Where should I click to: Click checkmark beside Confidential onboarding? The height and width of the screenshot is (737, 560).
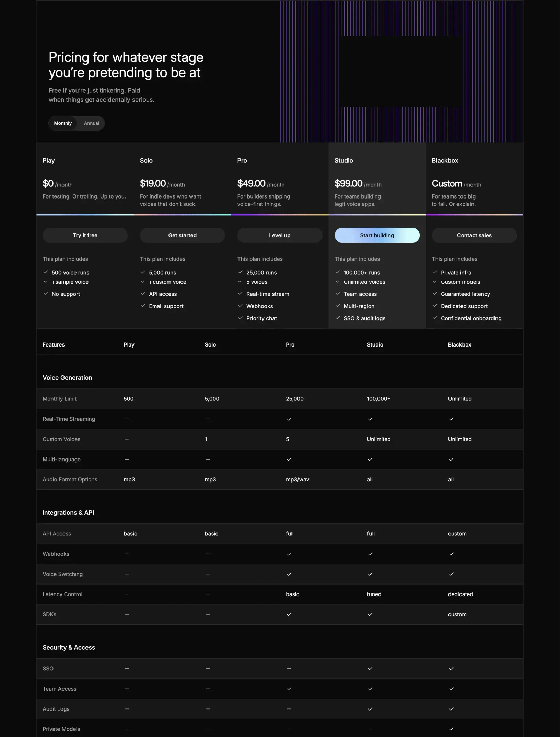(435, 318)
